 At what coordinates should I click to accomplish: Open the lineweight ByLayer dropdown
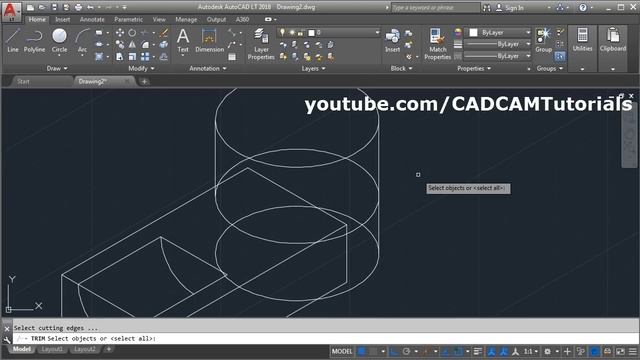pyautogui.click(x=497, y=44)
